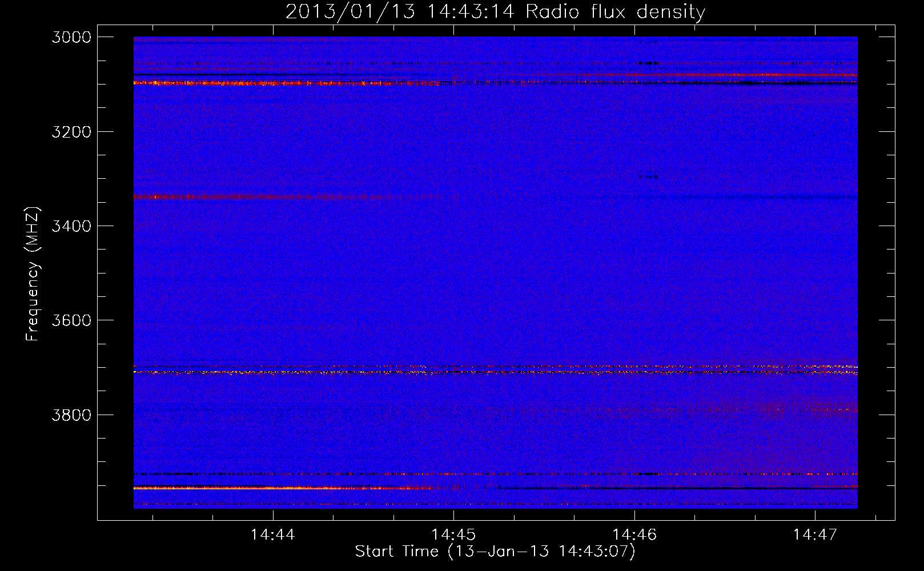Image resolution: width=924 pixels, height=571 pixels.
Task: Select the 3600 frequency axis label
Action: point(71,320)
